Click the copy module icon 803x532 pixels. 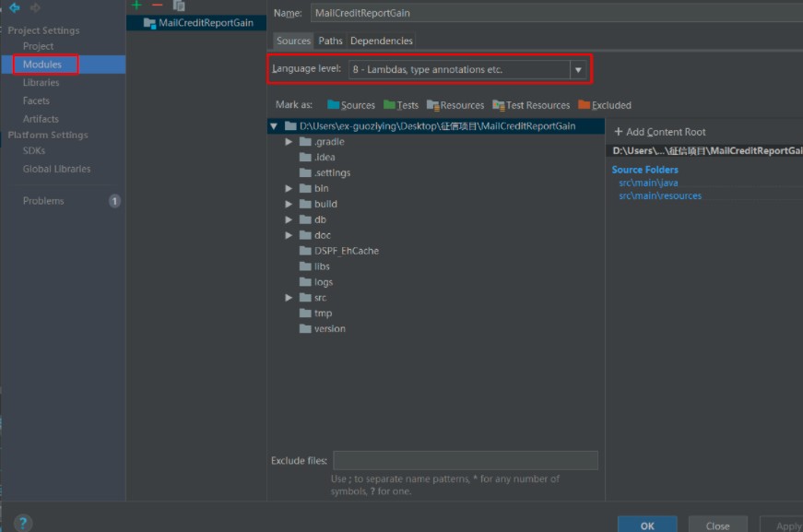coord(179,6)
